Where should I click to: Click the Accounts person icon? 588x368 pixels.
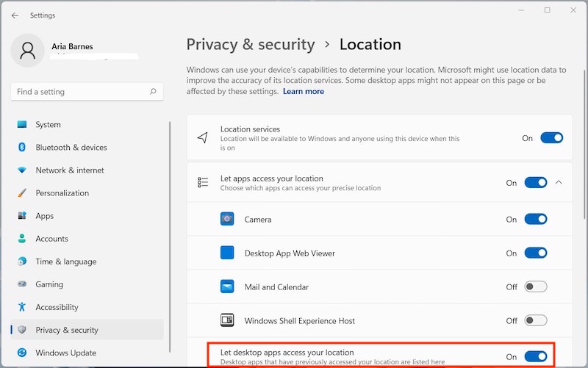[x=22, y=239]
